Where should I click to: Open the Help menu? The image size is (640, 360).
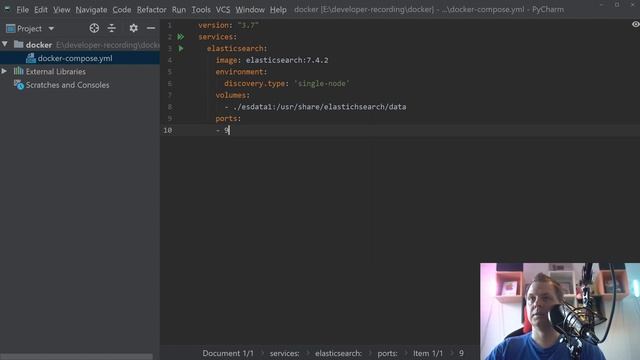click(278, 9)
